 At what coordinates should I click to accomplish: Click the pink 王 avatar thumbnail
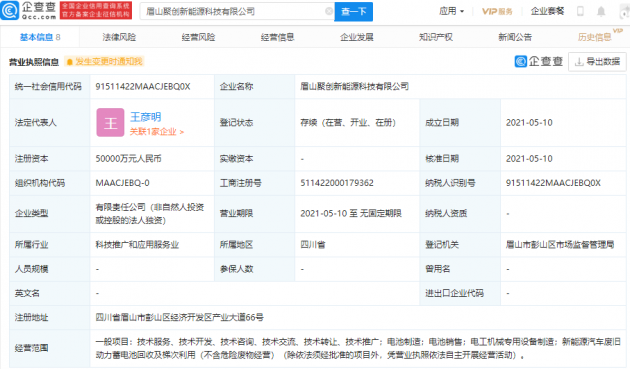(x=110, y=123)
